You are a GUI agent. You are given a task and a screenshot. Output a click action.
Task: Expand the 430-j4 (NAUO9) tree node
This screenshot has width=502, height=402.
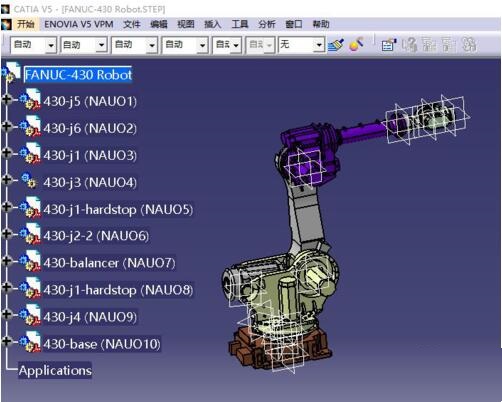6,314
